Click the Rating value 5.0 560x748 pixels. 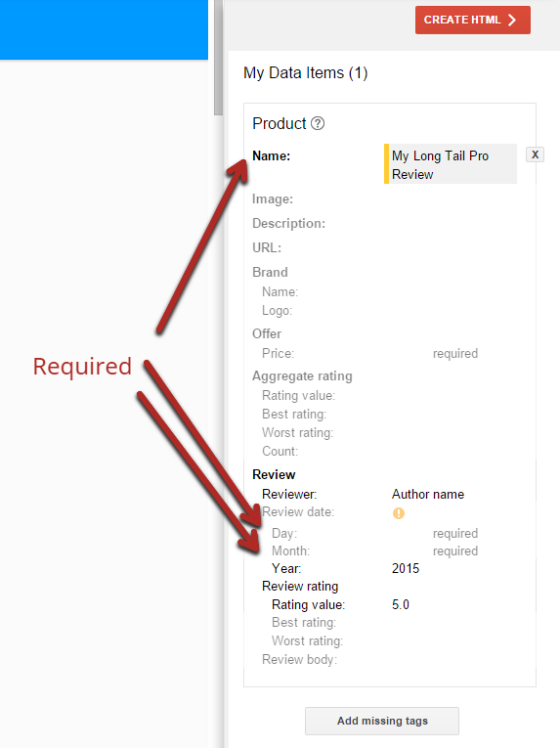coord(401,605)
